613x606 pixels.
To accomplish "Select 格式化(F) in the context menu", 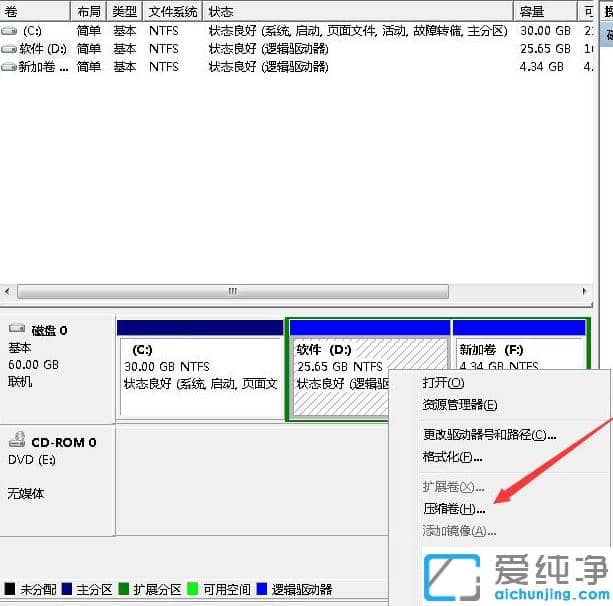I will pos(452,457).
